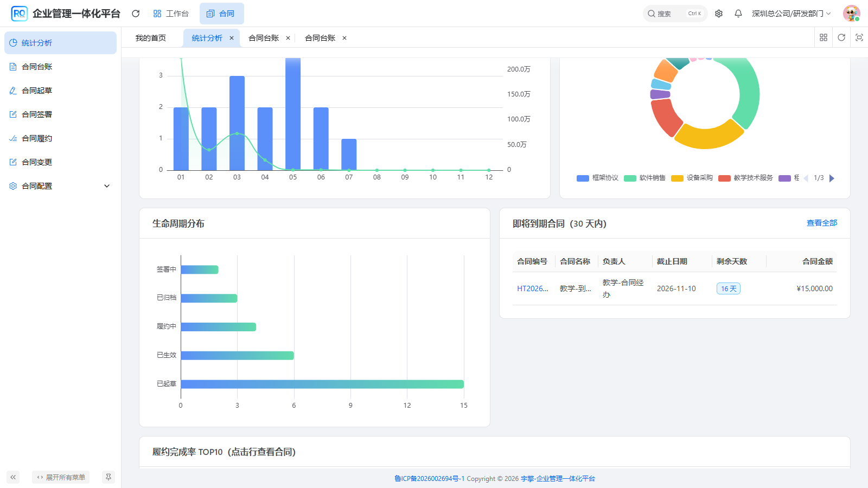The height and width of the screenshot is (488, 868).
Task: Click the 已起草 lifecycle bar
Action: tap(322, 384)
